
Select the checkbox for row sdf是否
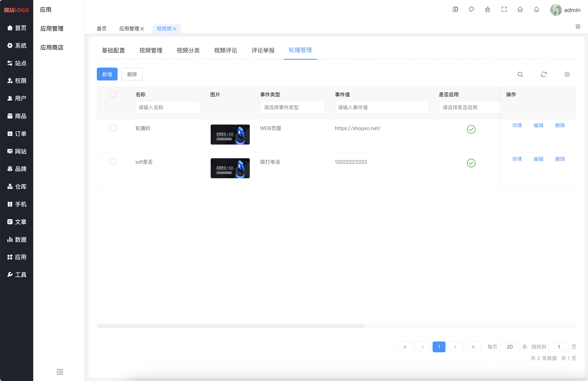[113, 161]
